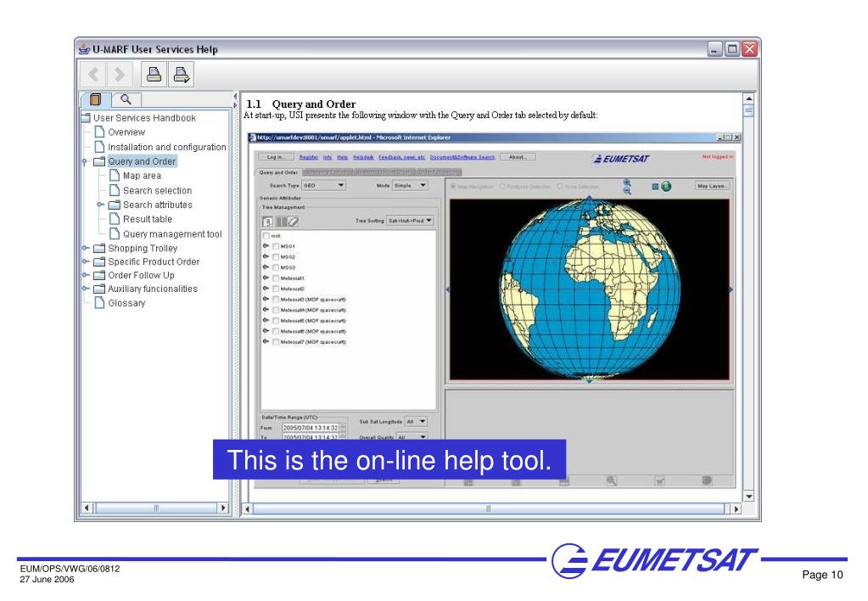Select the Footprint Selection radio button
Image resolution: width=868 pixels, height=601 pixels.
click(502, 187)
